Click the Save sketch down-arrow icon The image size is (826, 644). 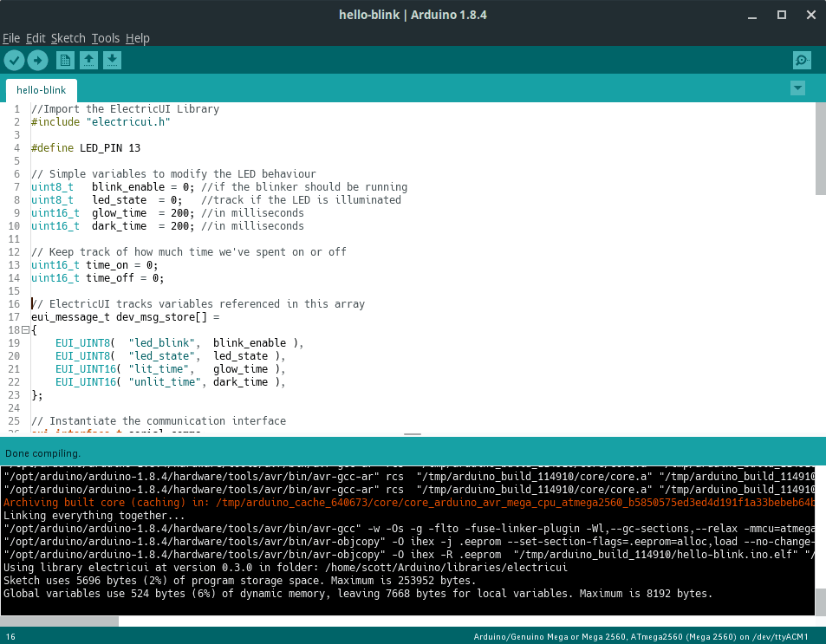coord(112,60)
